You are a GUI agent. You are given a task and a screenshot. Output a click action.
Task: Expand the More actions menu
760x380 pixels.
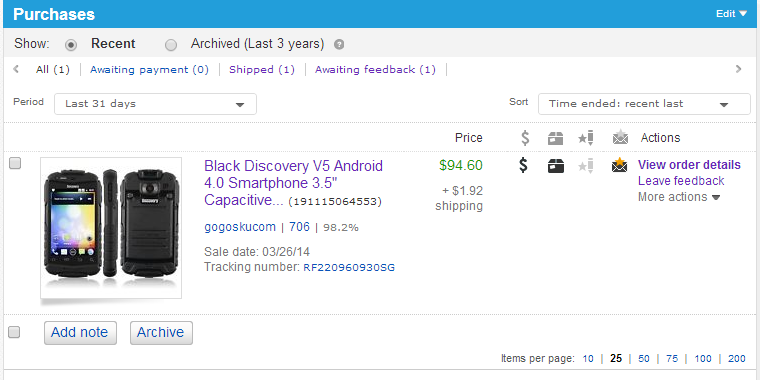679,197
